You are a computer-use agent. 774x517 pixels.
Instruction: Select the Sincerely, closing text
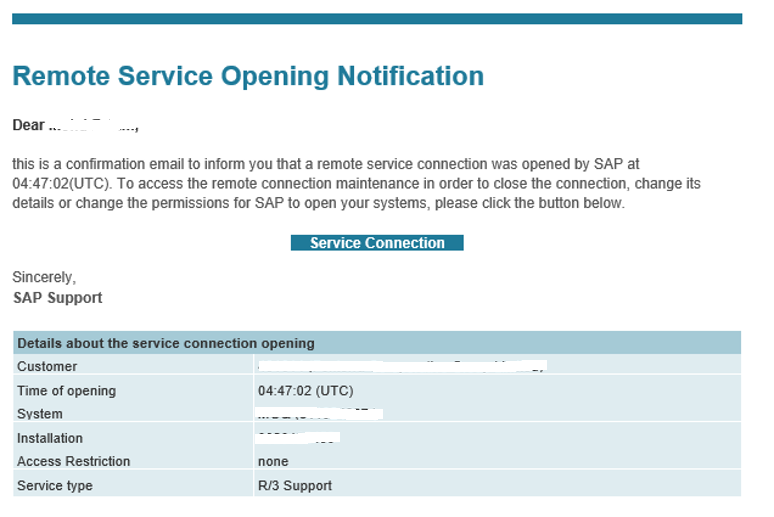44,278
